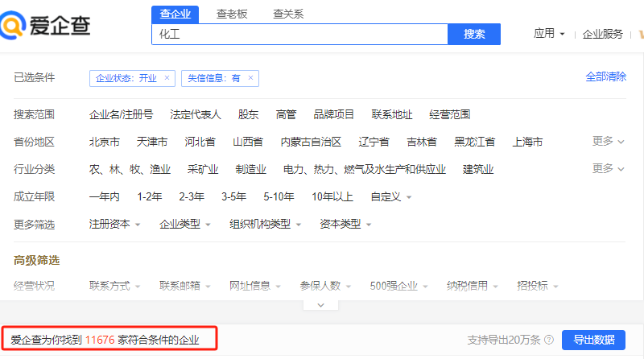This screenshot has height=359, width=644.
Task: Remove the 企业状态: 开业 filter tag
Action: coord(167,78)
